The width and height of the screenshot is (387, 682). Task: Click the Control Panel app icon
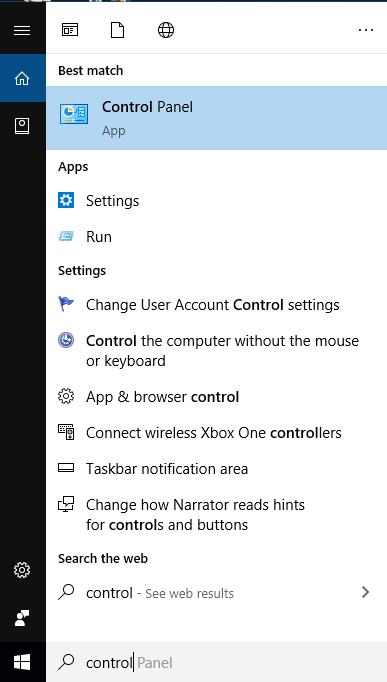tap(74, 114)
